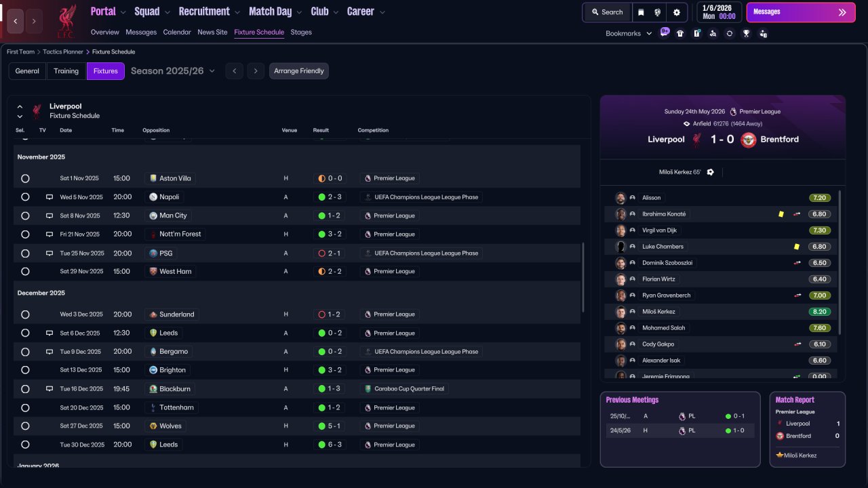
Task: Open the settings gear in the top bar
Action: tap(677, 12)
